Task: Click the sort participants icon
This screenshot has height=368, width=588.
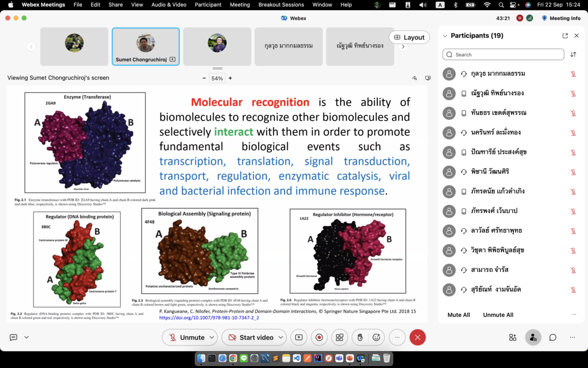Action: point(573,55)
